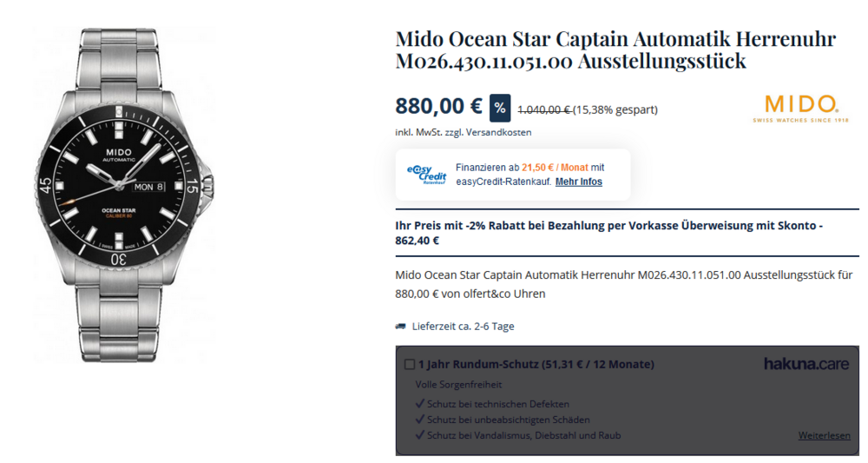
Task: Click the crossed-out 1.040,00 € price
Action: (544, 109)
